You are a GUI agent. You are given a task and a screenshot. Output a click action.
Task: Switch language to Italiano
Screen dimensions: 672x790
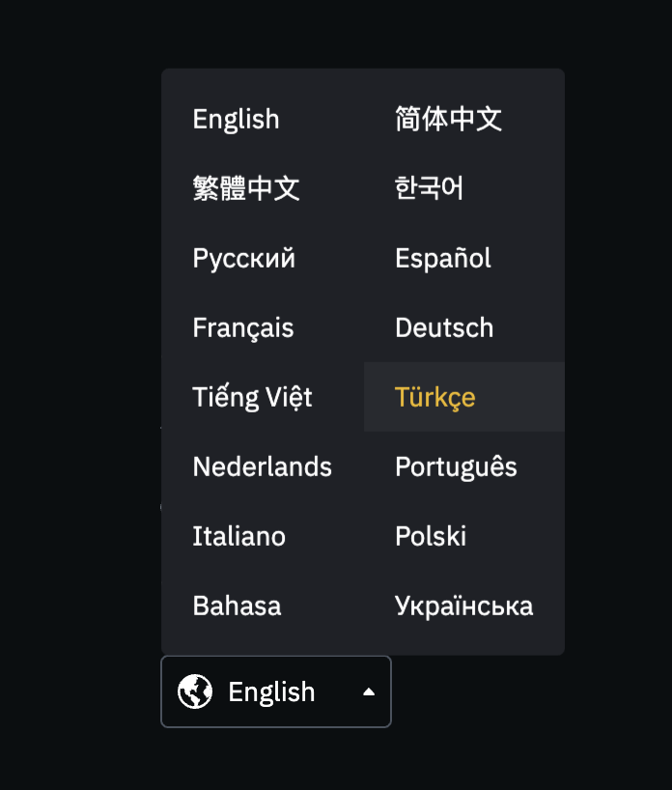coord(239,537)
